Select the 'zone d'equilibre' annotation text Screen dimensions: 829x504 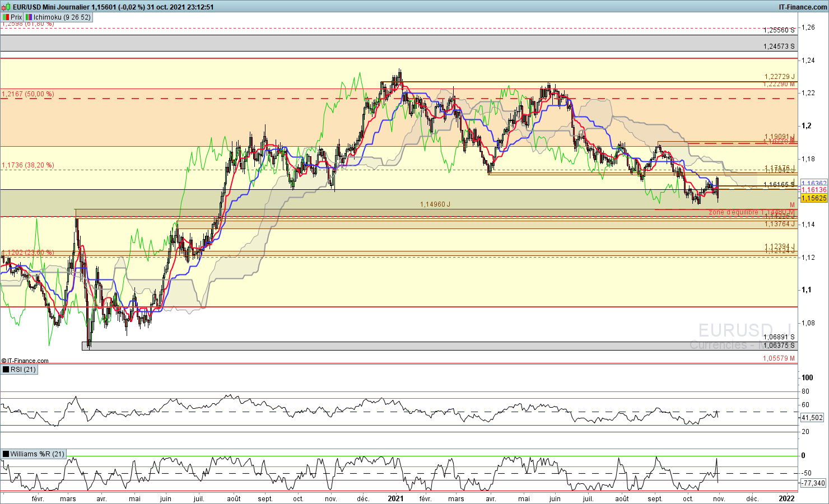click(735, 212)
